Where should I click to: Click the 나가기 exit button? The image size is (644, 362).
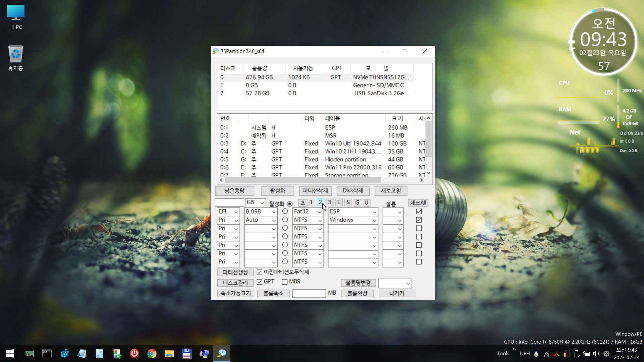[x=397, y=293]
